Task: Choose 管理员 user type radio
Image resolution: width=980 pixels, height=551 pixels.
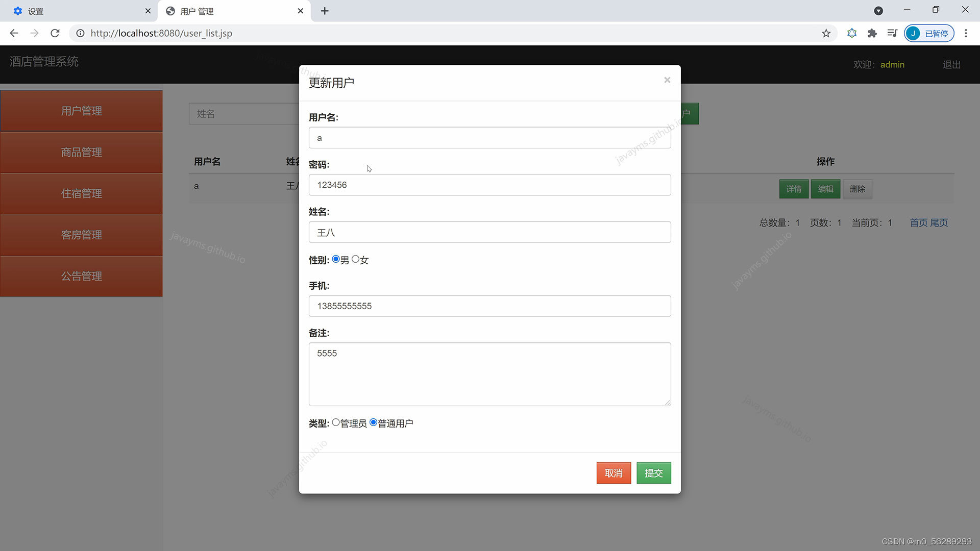Action: [336, 422]
